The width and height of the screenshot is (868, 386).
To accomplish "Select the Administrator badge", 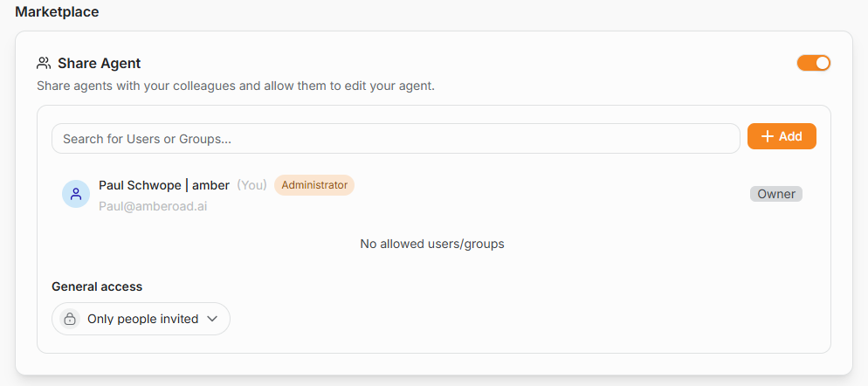I will click(314, 185).
